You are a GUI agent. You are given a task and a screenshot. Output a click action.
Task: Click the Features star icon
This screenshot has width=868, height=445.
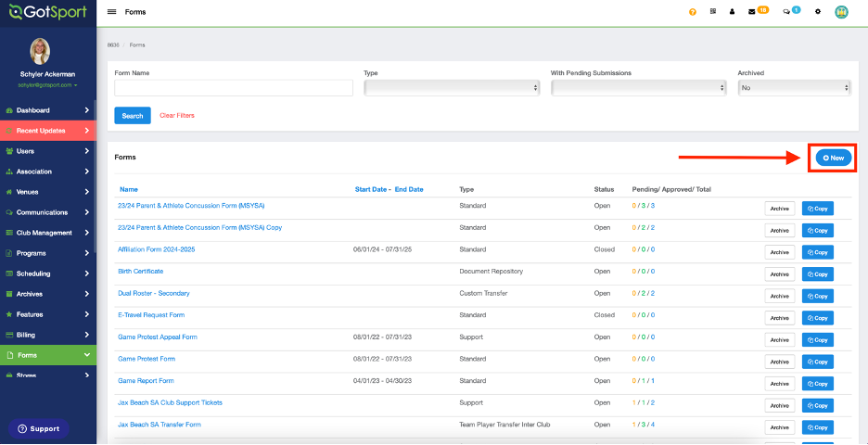click(x=9, y=314)
